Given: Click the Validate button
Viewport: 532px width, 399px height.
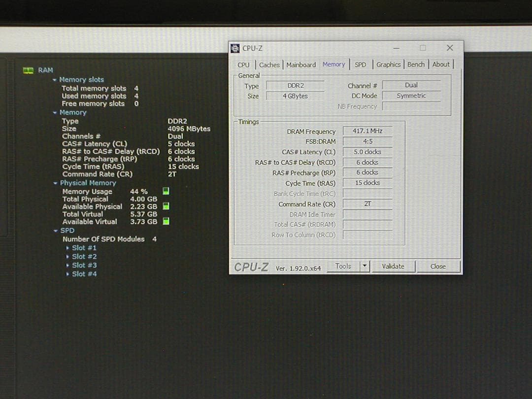Looking at the screenshot, I should coord(394,266).
